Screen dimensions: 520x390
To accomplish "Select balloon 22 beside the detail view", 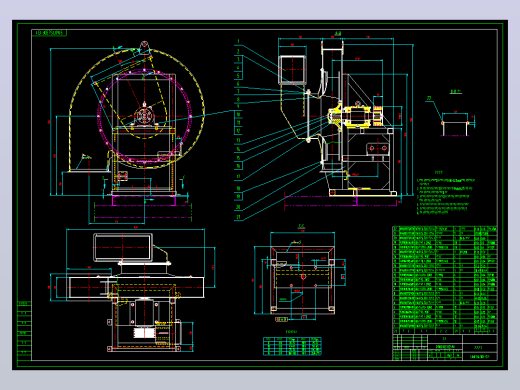I will (x=429, y=98).
